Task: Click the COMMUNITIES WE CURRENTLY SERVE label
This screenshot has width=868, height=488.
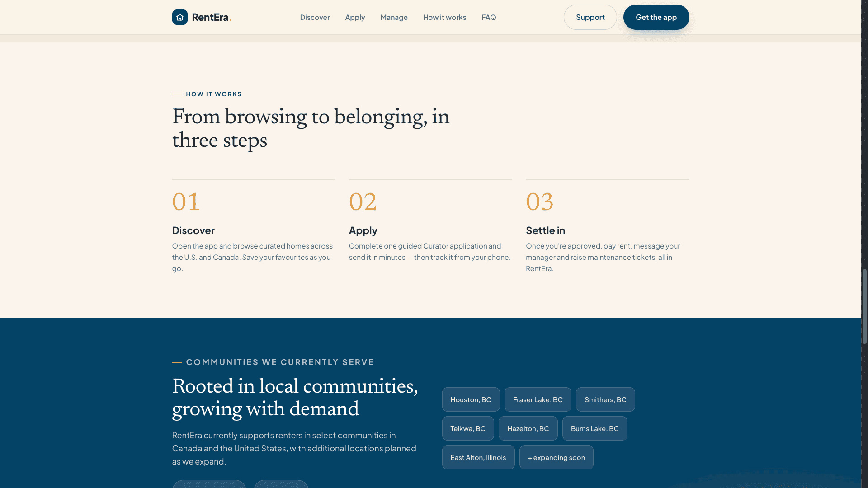Action: pyautogui.click(x=280, y=362)
